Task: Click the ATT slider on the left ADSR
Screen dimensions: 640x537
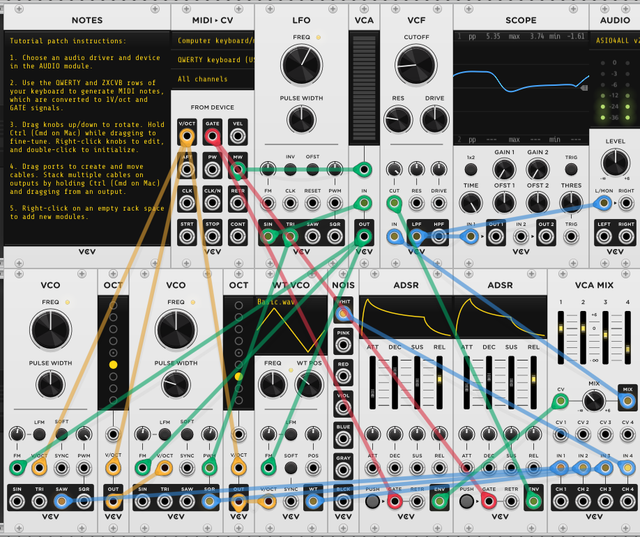Action: pos(372,383)
